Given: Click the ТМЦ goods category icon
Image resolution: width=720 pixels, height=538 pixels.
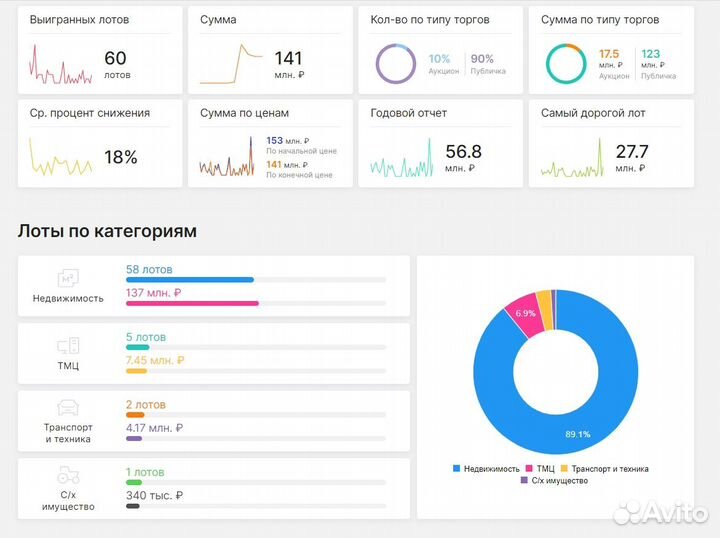Looking at the screenshot, I should [x=68, y=346].
